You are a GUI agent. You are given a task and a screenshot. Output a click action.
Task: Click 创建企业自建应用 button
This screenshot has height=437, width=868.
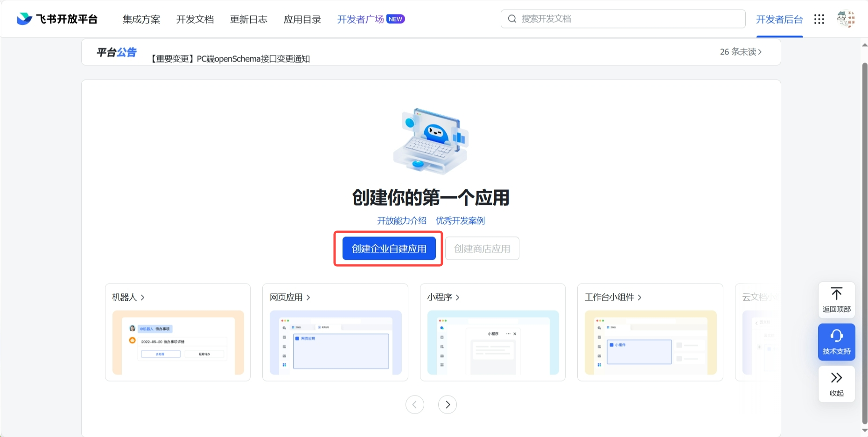tap(389, 249)
